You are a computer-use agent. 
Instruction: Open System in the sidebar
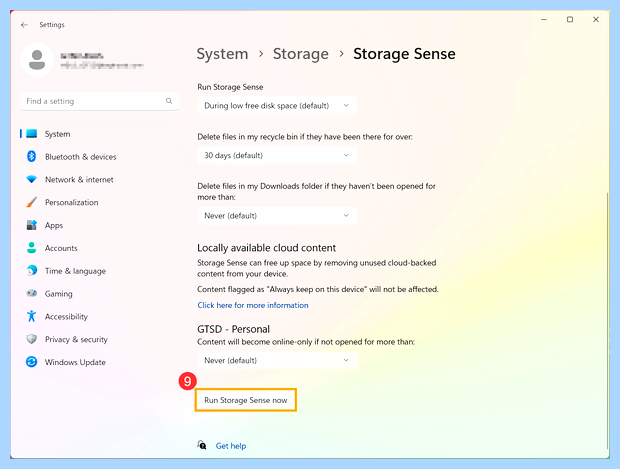[99, 134]
